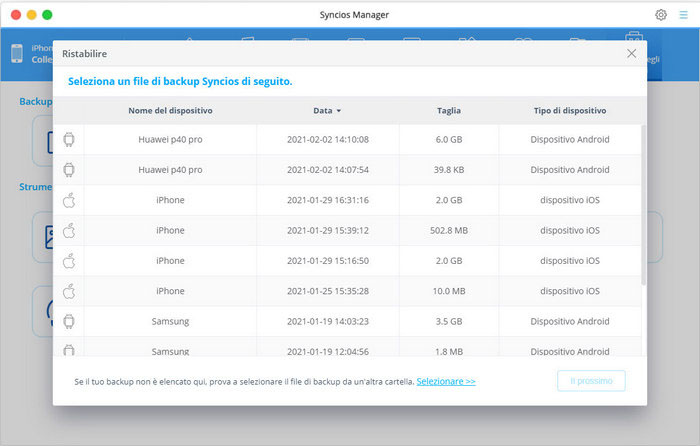Click Apple icon for iPhone 2021-01-25 backup
The image size is (700, 446).
click(69, 292)
